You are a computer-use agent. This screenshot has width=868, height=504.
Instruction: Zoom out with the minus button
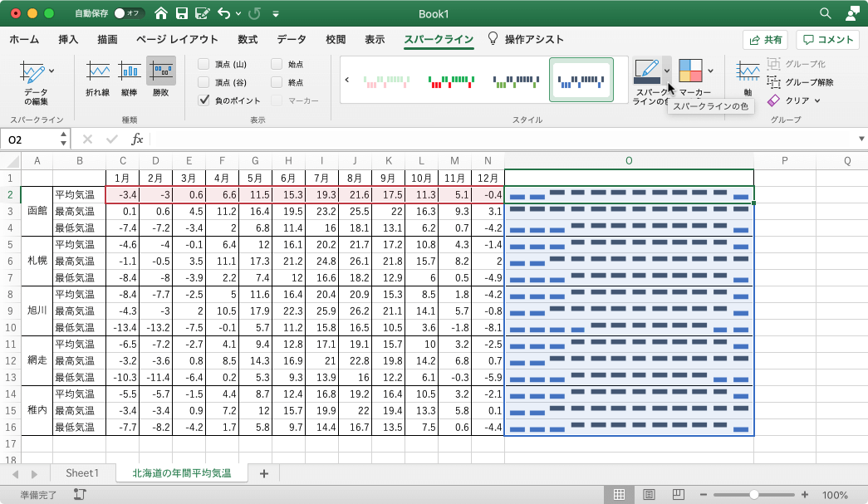click(x=703, y=495)
